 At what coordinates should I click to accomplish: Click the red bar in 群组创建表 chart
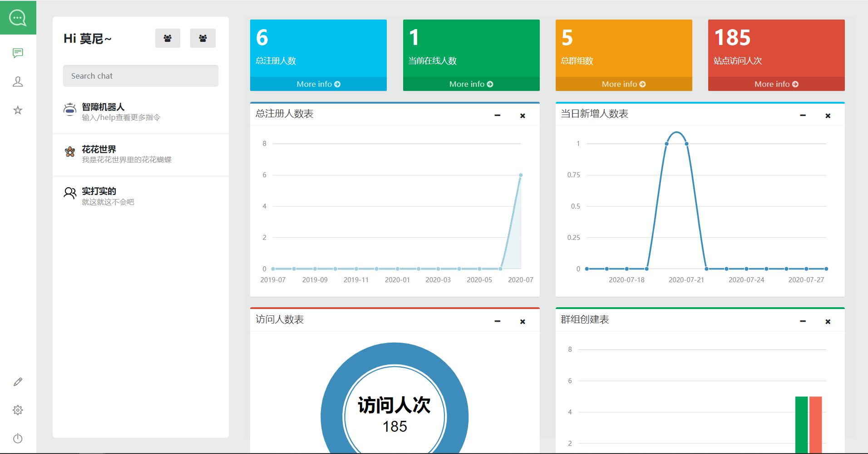815,425
